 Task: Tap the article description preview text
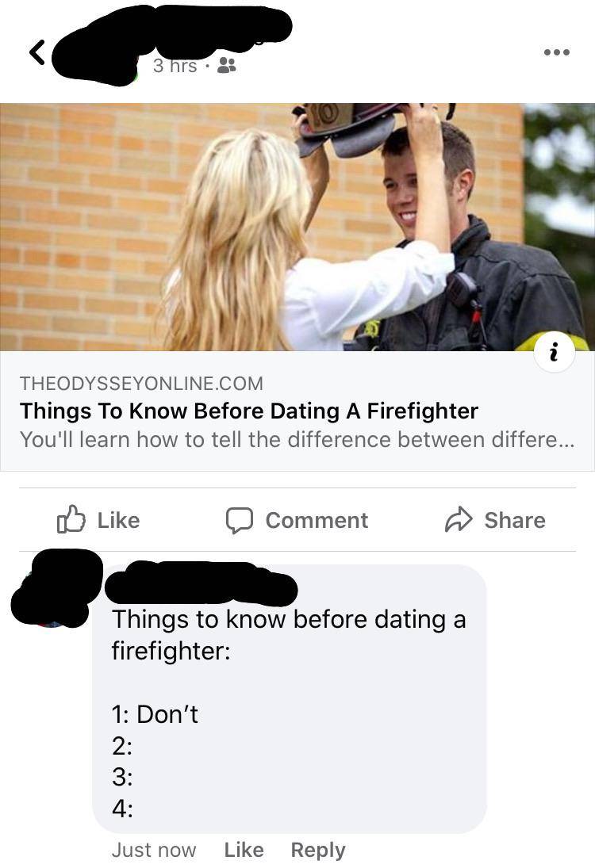(x=297, y=440)
